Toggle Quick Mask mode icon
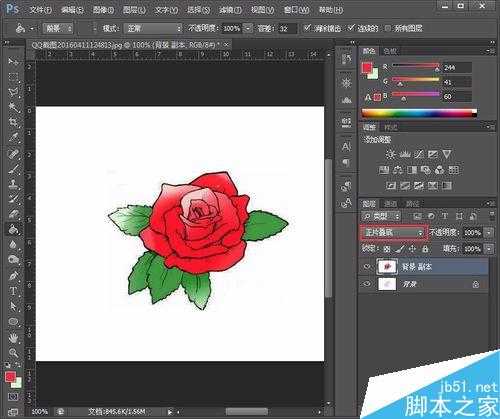The width and height of the screenshot is (500, 419). tap(13, 397)
